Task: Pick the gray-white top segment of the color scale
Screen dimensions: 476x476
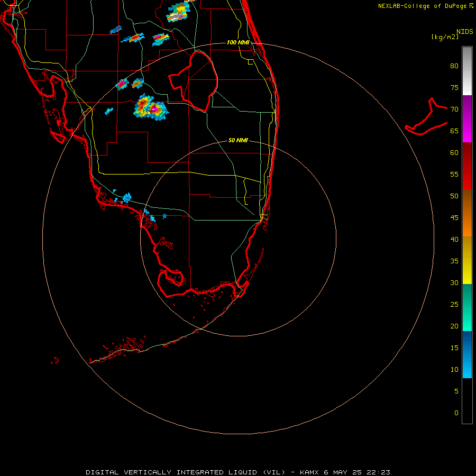Action: [x=467, y=71]
